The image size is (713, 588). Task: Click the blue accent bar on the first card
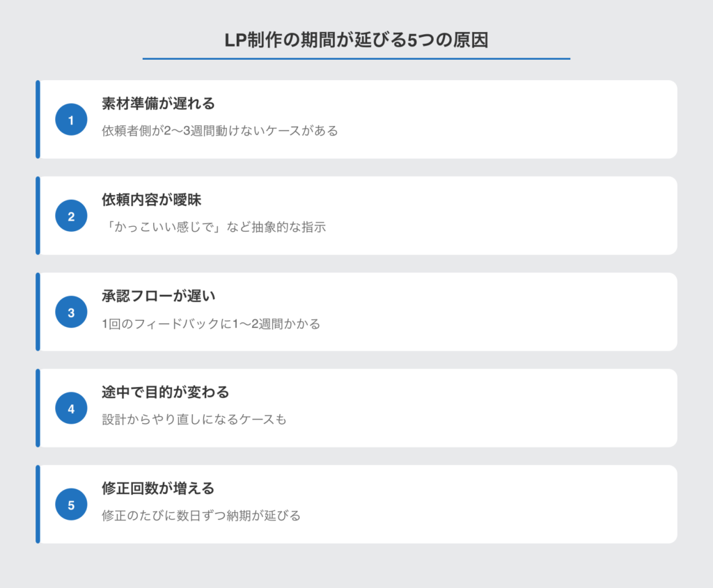click(x=38, y=120)
